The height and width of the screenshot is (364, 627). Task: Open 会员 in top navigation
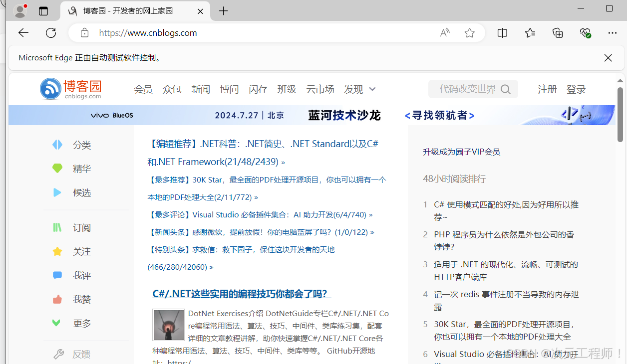click(x=143, y=89)
